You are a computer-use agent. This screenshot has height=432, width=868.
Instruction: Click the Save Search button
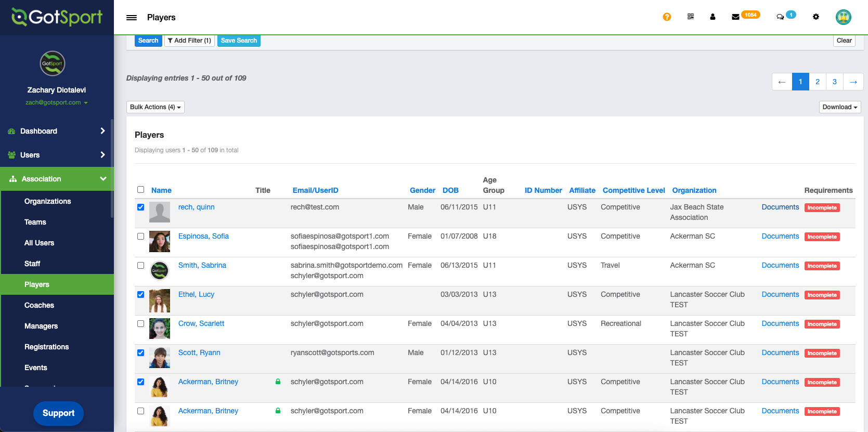(239, 41)
